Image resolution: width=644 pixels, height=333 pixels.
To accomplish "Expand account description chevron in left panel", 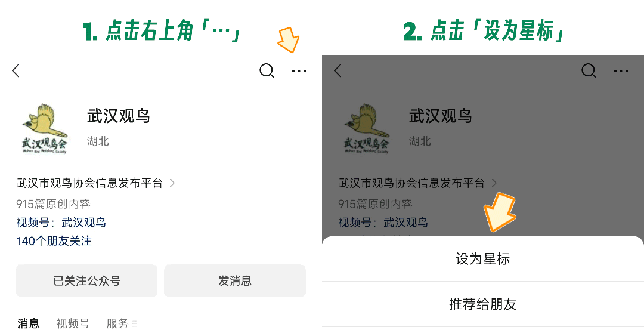I will 172,183.
